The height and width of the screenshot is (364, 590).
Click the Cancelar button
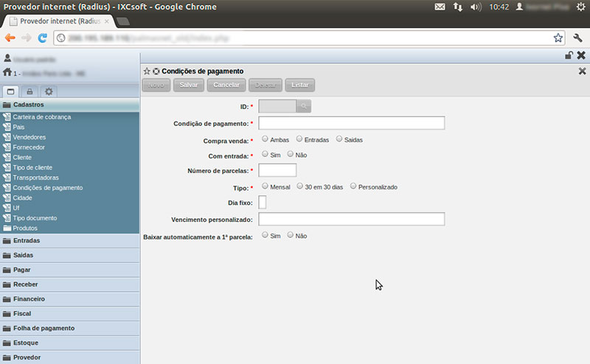[x=226, y=85]
